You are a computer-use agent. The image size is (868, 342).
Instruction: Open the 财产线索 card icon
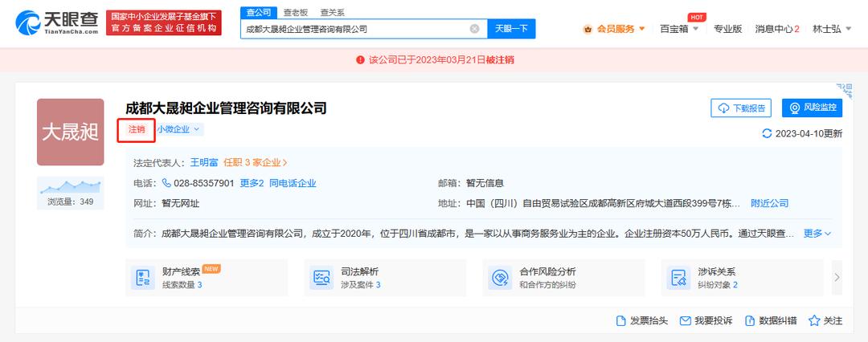click(x=143, y=278)
